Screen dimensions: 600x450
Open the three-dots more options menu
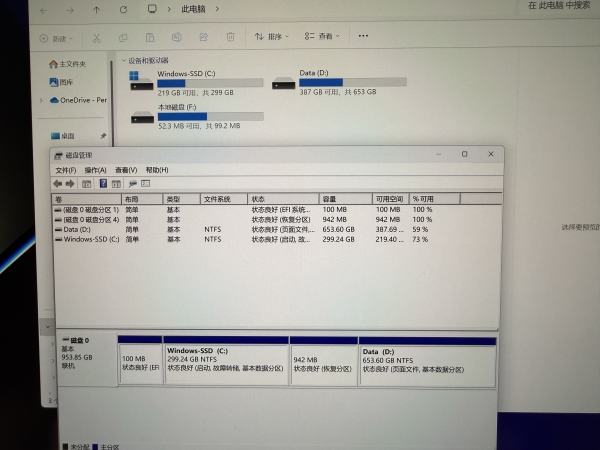pyautogui.click(x=363, y=36)
